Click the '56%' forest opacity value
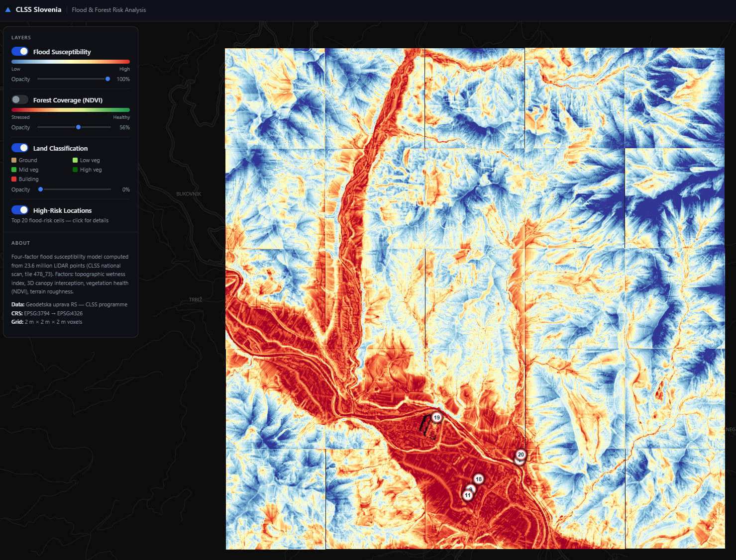This screenshot has width=736, height=560. click(x=124, y=127)
